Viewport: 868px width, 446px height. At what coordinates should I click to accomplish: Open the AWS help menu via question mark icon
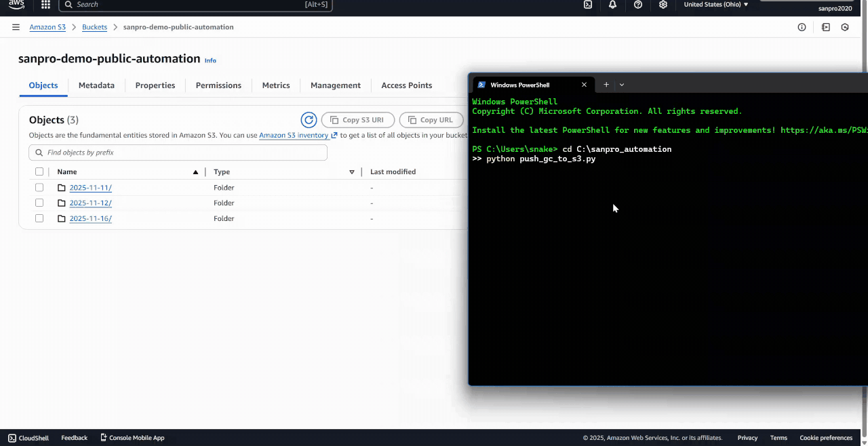637,5
